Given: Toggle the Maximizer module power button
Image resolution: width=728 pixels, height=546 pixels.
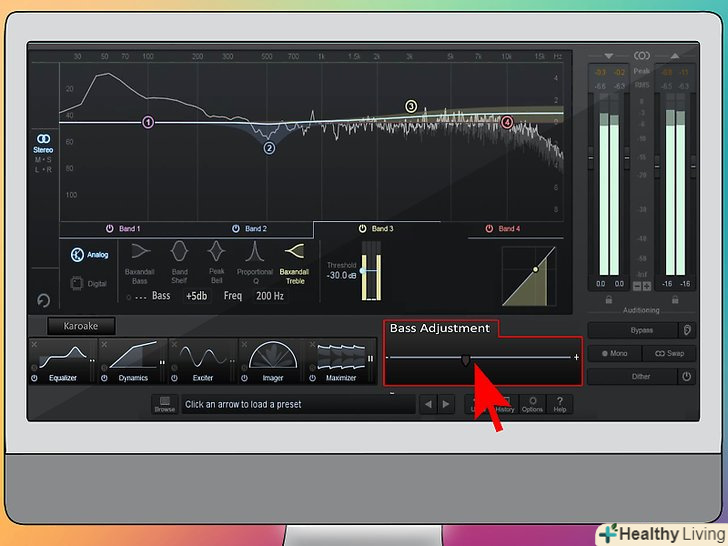Looking at the screenshot, I should 312,378.
